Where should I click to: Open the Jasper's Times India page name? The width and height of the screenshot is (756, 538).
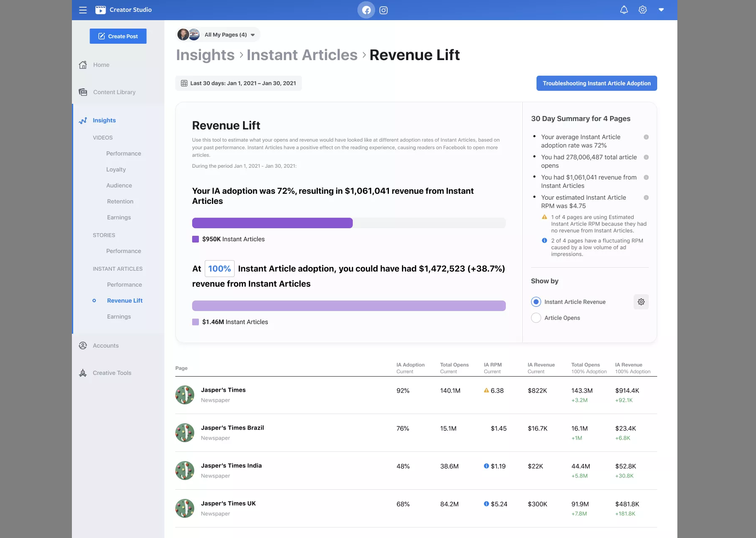[x=231, y=466]
